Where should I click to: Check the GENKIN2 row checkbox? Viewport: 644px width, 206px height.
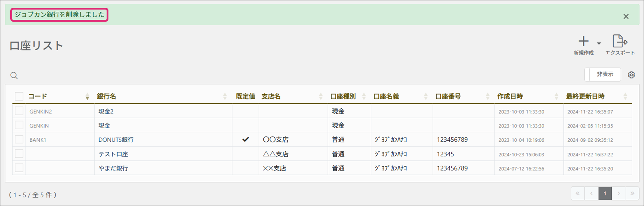point(19,111)
